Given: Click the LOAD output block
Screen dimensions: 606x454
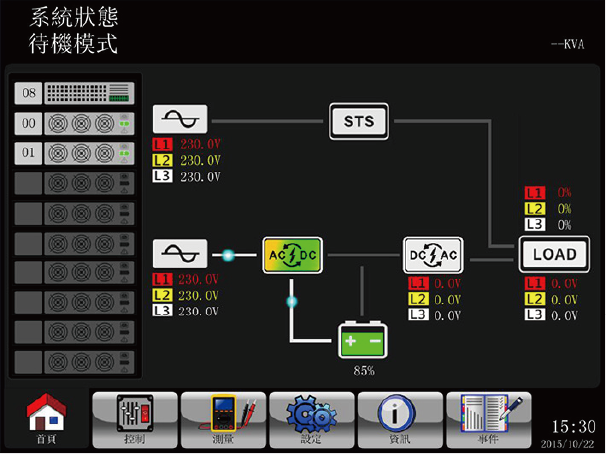Looking at the screenshot, I should coord(553,254).
